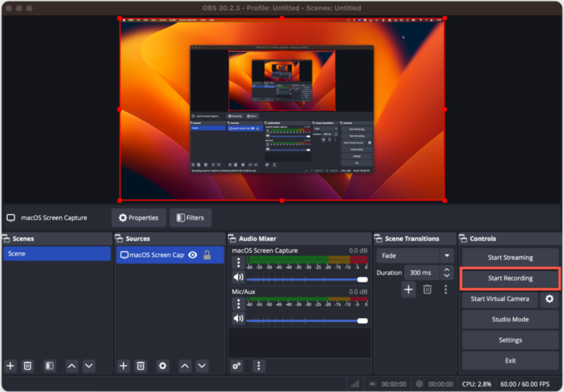Add a new source with the plus icon
The image size is (564, 392).
click(x=123, y=366)
